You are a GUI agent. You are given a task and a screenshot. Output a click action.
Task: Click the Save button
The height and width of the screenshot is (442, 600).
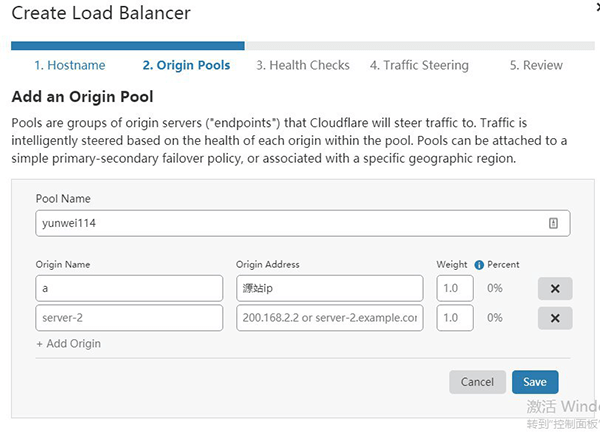[x=535, y=381]
